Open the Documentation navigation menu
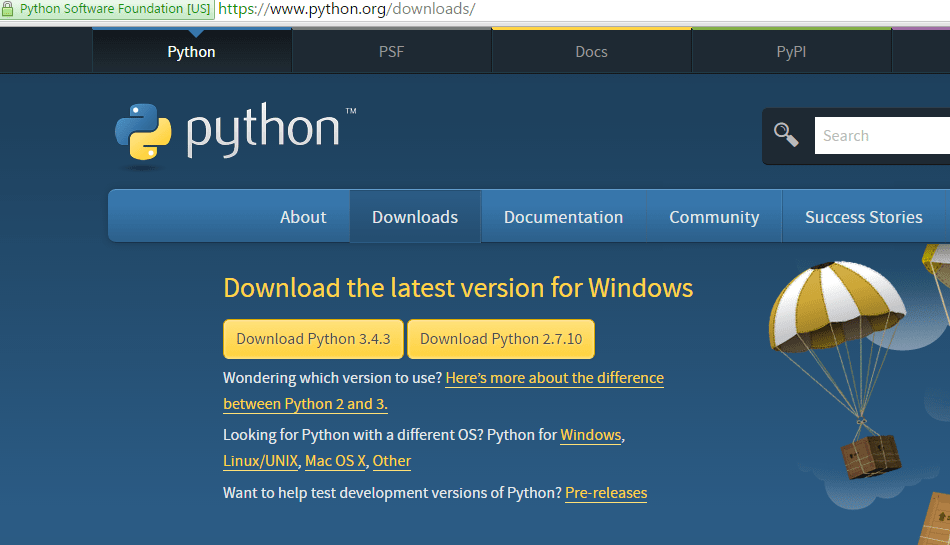The height and width of the screenshot is (545, 950). [x=563, y=217]
